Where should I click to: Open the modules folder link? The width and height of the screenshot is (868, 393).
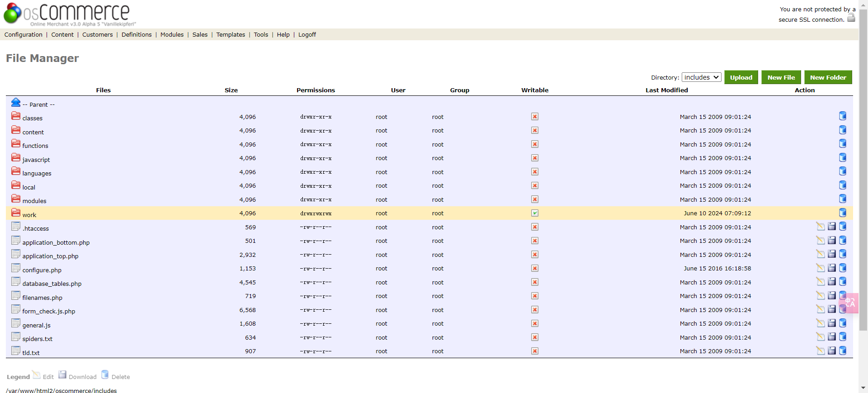tap(34, 201)
